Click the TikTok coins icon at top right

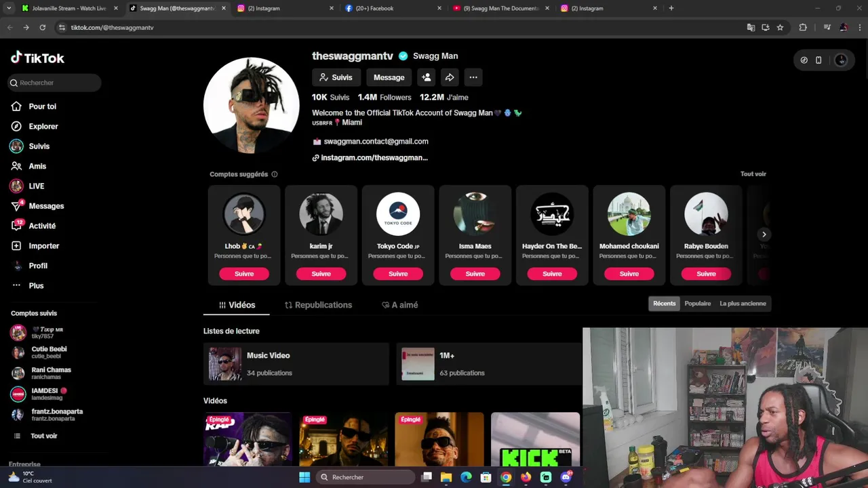[x=804, y=60]
